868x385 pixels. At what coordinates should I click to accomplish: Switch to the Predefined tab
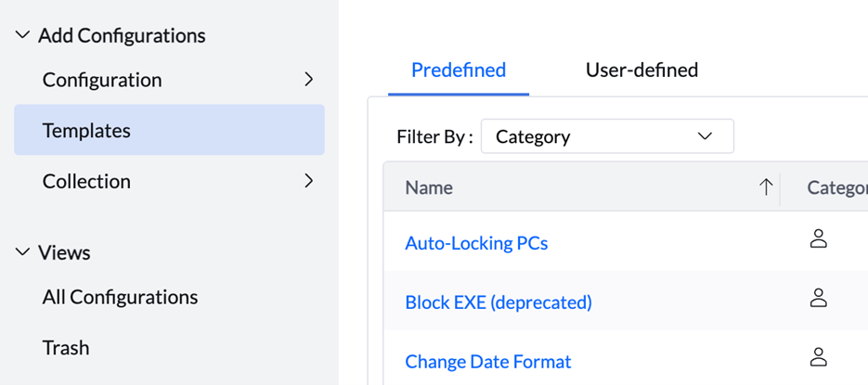point(459,71)
